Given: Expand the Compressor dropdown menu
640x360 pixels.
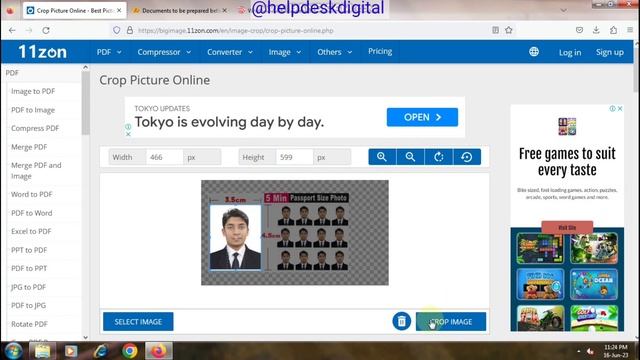Looking at the screenshot, I should click(x=164, y=52).
